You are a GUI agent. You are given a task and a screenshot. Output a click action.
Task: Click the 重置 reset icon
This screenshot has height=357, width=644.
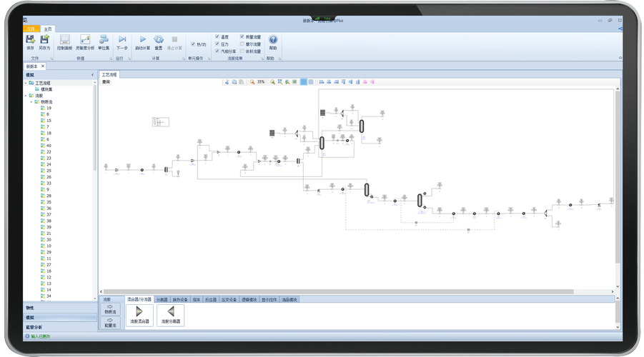(159, 39)
